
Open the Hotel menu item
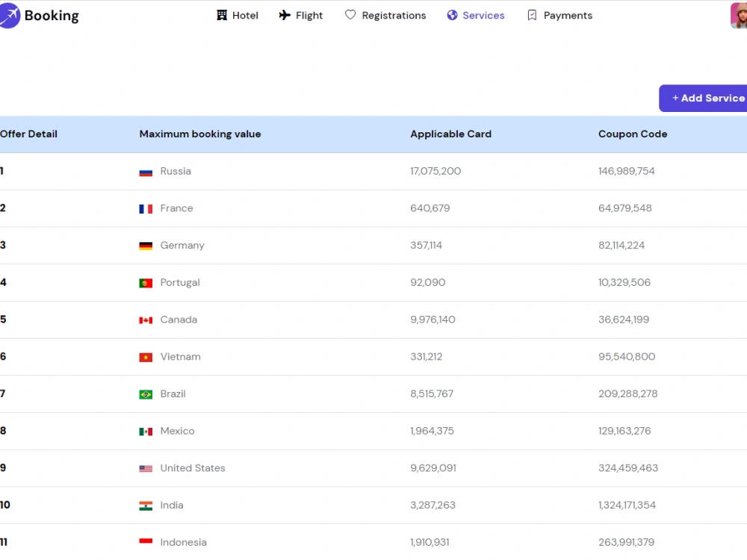point(238,15)
